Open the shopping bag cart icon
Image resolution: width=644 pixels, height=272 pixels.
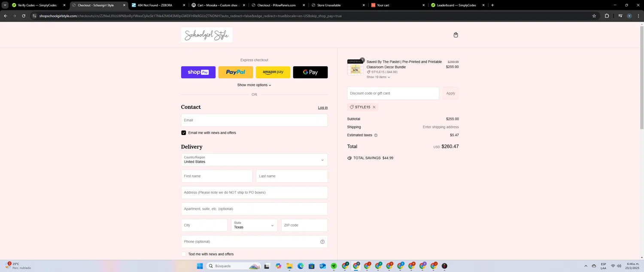[456, 35]
